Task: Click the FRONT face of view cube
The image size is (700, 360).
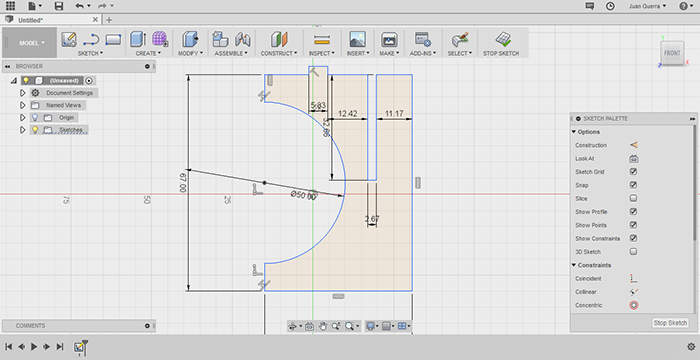Action: click(x=672, y=53)
